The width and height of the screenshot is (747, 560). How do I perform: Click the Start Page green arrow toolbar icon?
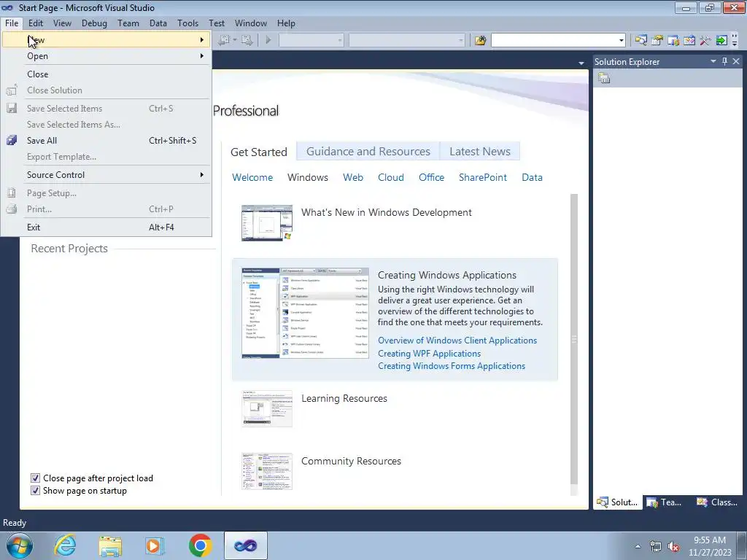click(721, 41)
